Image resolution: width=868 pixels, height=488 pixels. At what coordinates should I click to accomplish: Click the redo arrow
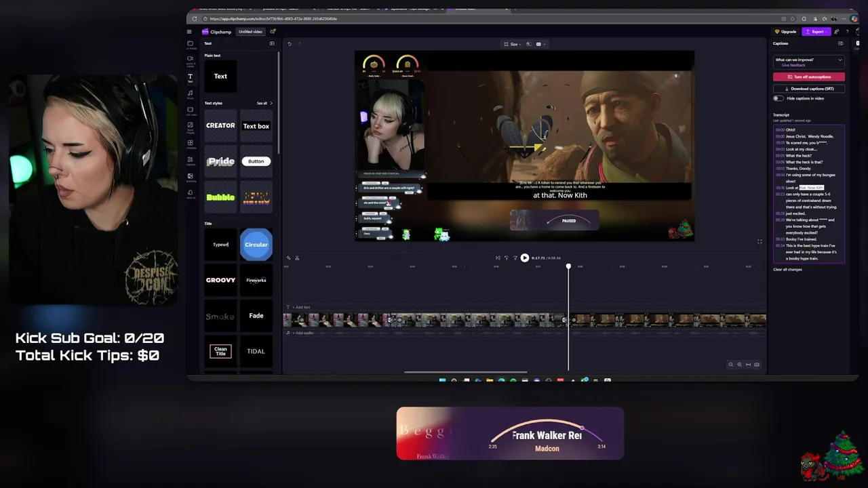tap(299, 44)
